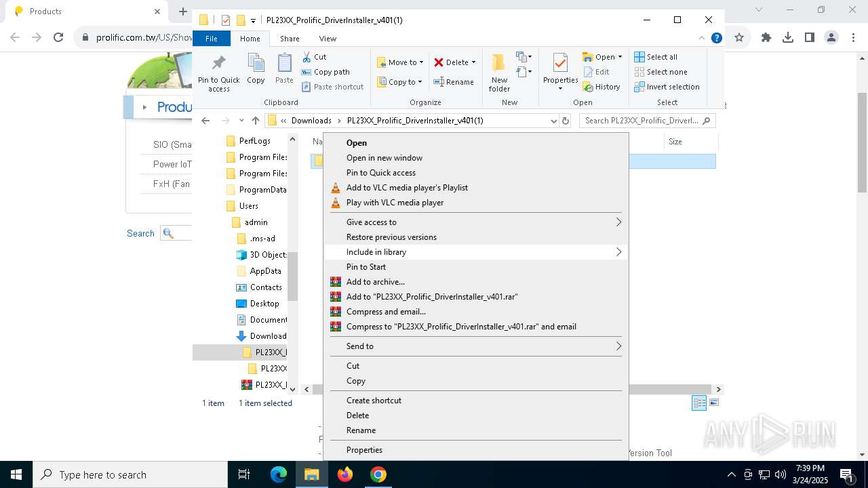Image resolution: width=868 pixels, height=488 pixels.
Task: Switch to large icons view button
Action: point(713,403)
